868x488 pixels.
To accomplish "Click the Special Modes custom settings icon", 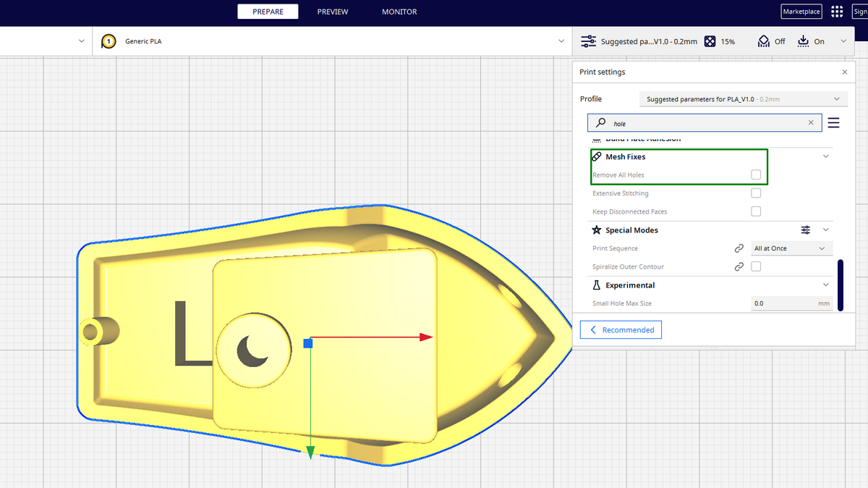I will (805, 230).
